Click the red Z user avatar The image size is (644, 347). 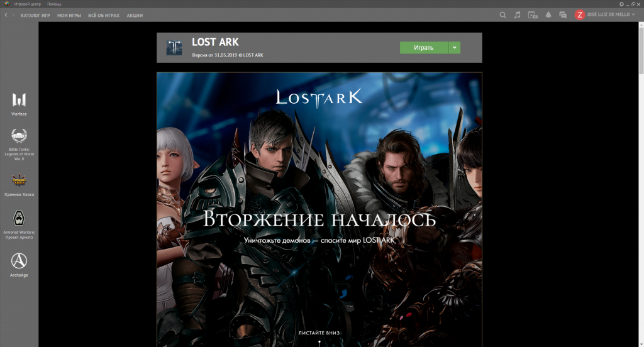(579, 15)
